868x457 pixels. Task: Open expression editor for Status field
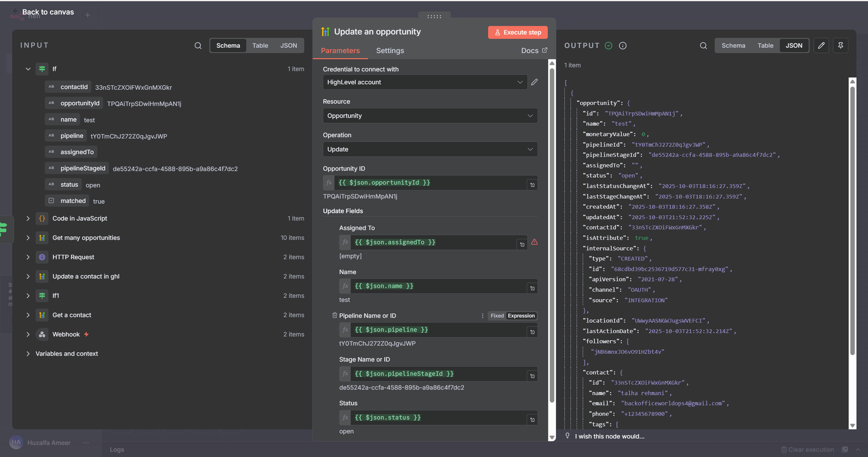532,420
